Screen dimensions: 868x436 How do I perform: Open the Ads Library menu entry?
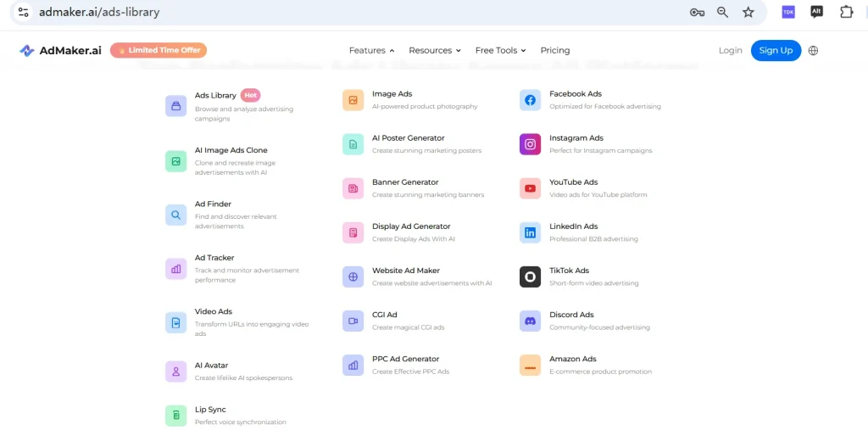(215, 95)
